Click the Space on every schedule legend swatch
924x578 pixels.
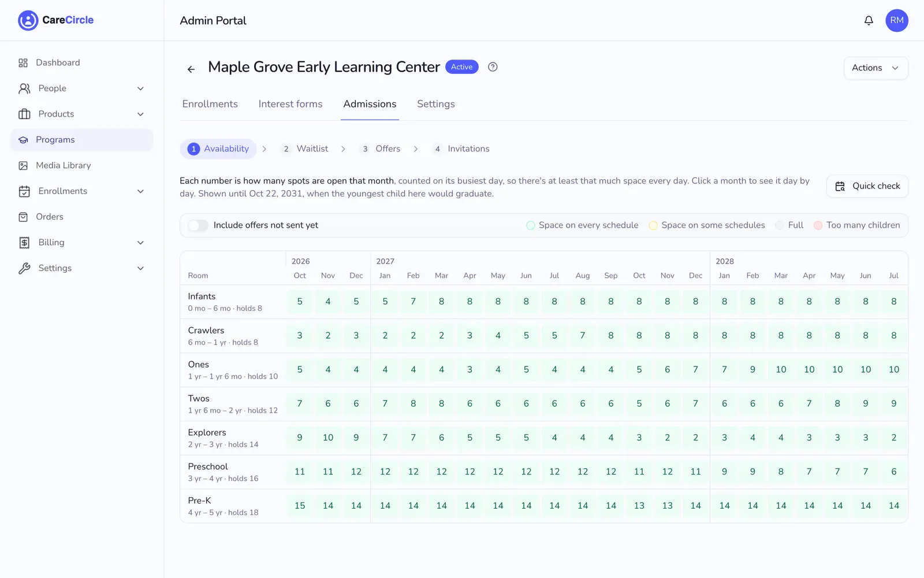coord(531,225)
